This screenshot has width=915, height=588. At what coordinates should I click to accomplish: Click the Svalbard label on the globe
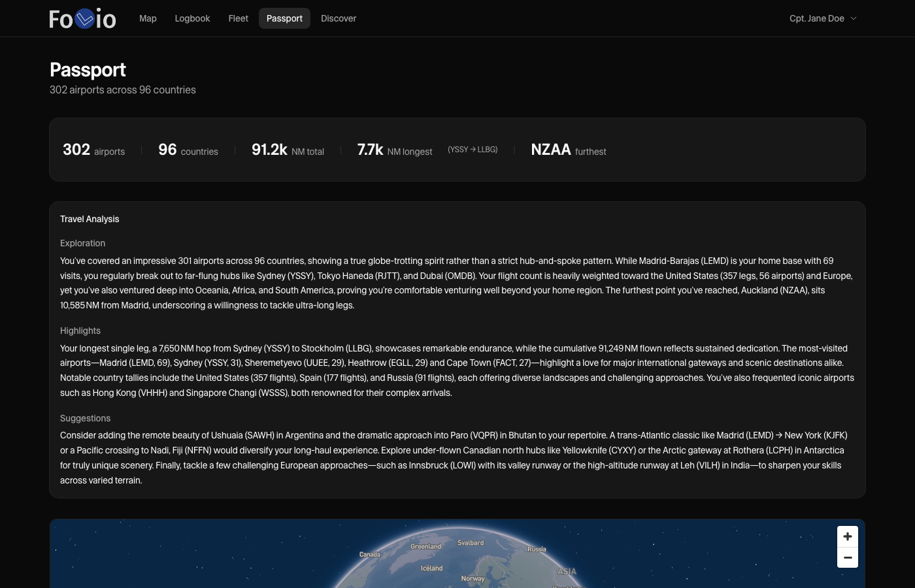(x=471, y=542)
